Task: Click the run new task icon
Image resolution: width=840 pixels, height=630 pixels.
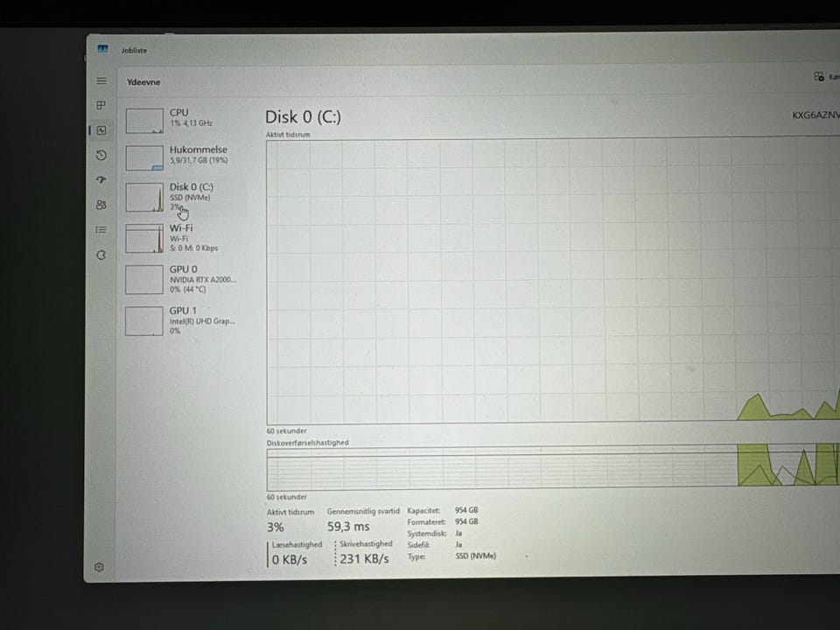Action: pos(819,77)
